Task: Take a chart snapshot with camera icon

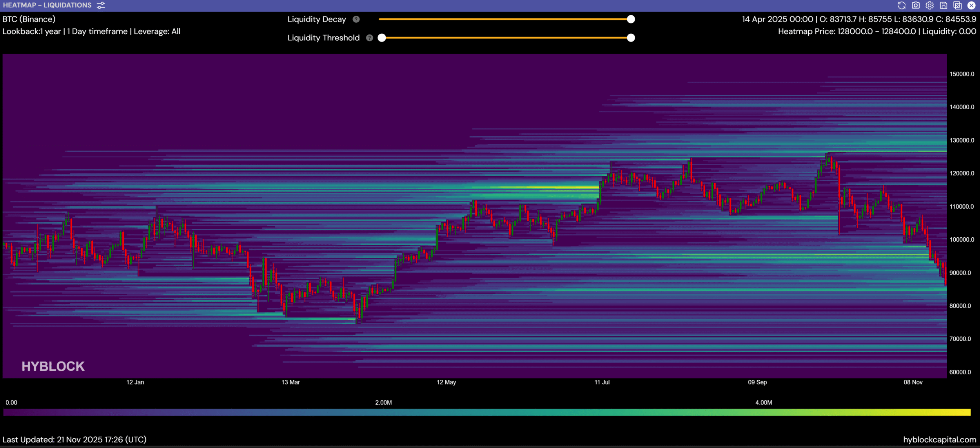Action: click(916, 5)
